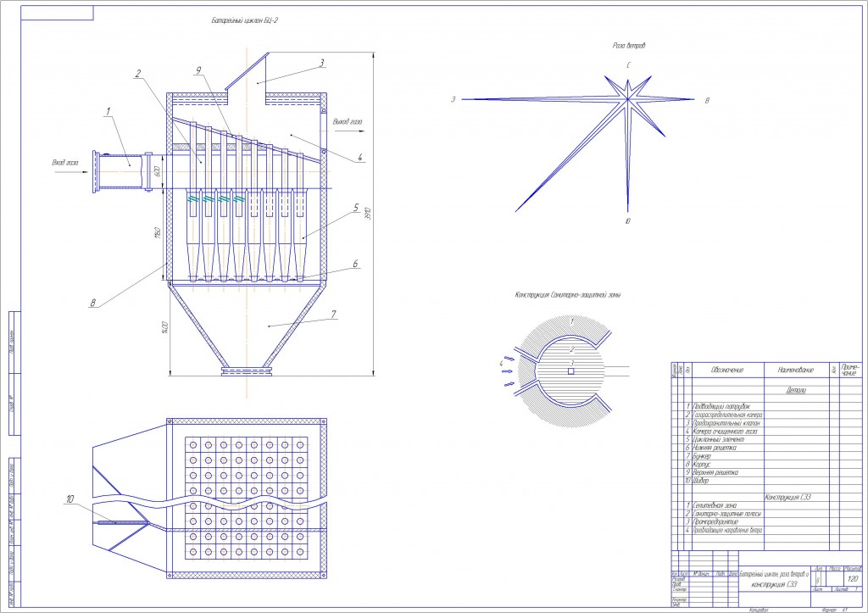Click the overall height dimension '3910'
This screenshot has height=613, width=868.
(367, 213)
